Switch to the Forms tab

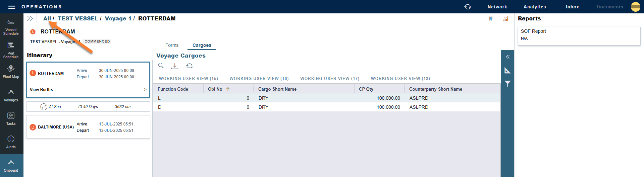[x=172, y=45]
